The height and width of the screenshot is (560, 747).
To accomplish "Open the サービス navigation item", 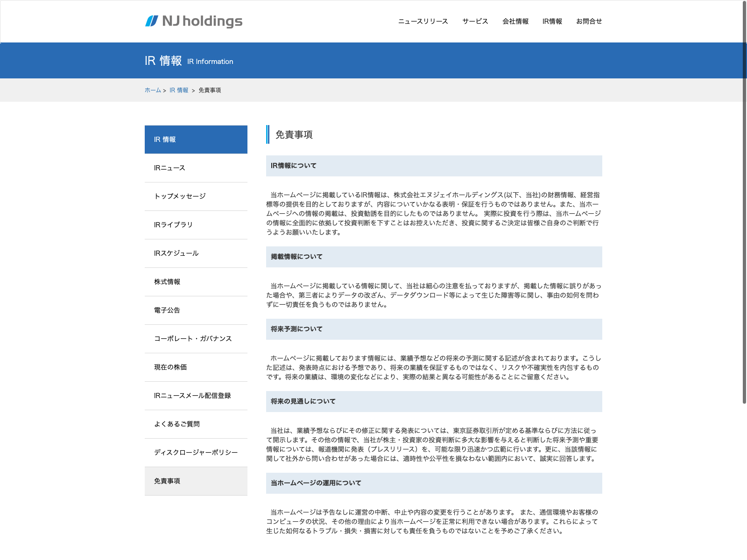I will pos(475,21).
